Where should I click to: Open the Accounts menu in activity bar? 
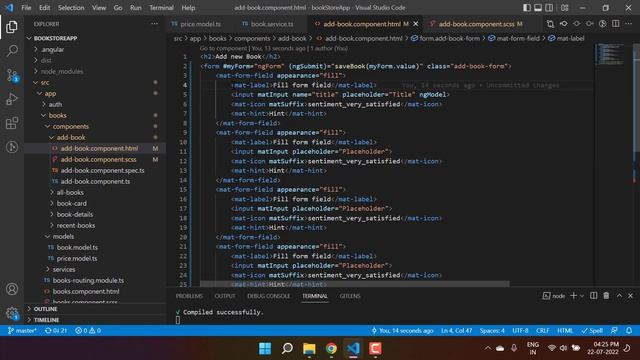(12, 289)
